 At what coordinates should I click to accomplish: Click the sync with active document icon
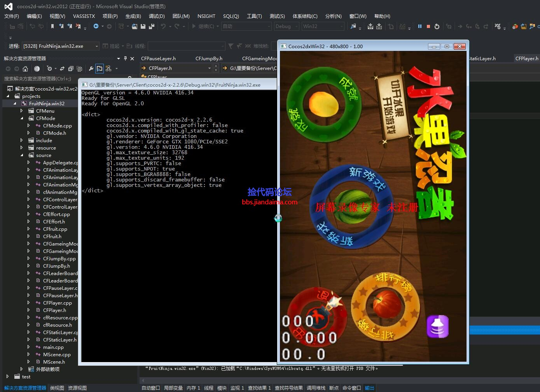click(x=62, y=68)
